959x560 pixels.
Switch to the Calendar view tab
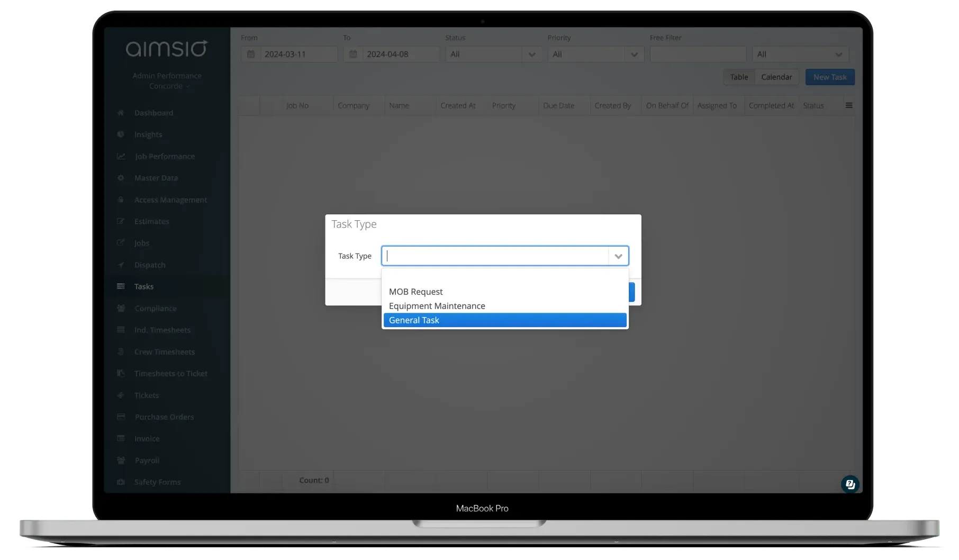coord(776,77)
